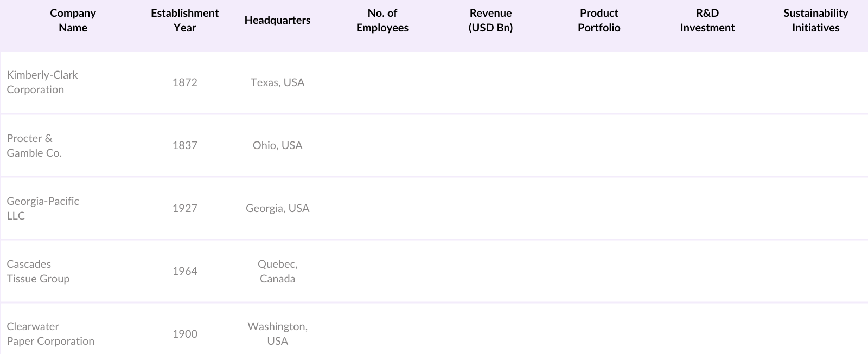Select Georgia-Pacific LLC company cell

(x=43, y=208)
